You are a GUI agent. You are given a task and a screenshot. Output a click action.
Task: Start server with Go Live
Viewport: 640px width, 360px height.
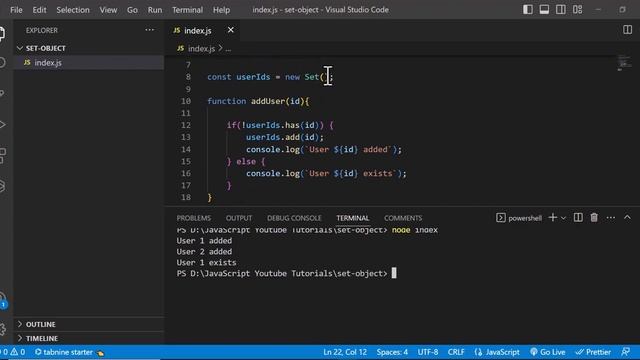pos(547,352)
